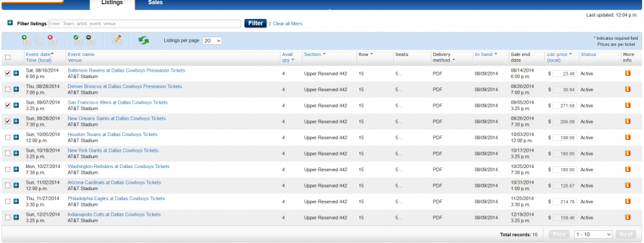Open more info for New York Giants listing
Image resolution: width=644 pixels, height=243 pixels.
click(628, 154)
